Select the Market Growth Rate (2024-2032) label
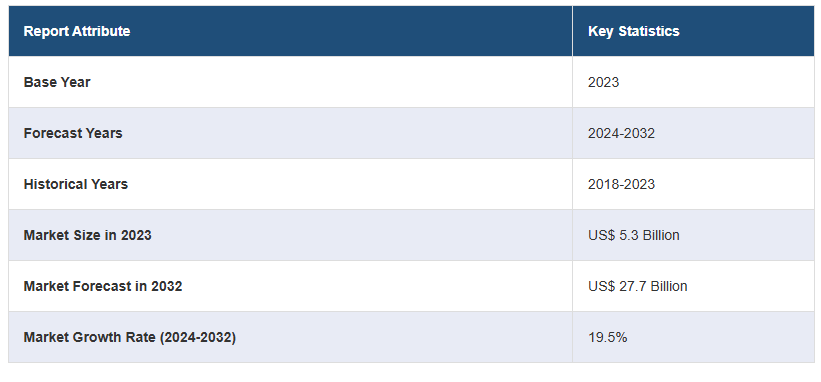Screen dimensions: 821x382 (130, 338)
